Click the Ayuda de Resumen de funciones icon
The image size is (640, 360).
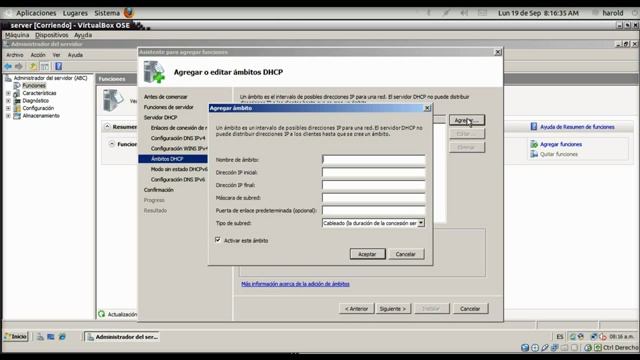(x=534, y=127)
